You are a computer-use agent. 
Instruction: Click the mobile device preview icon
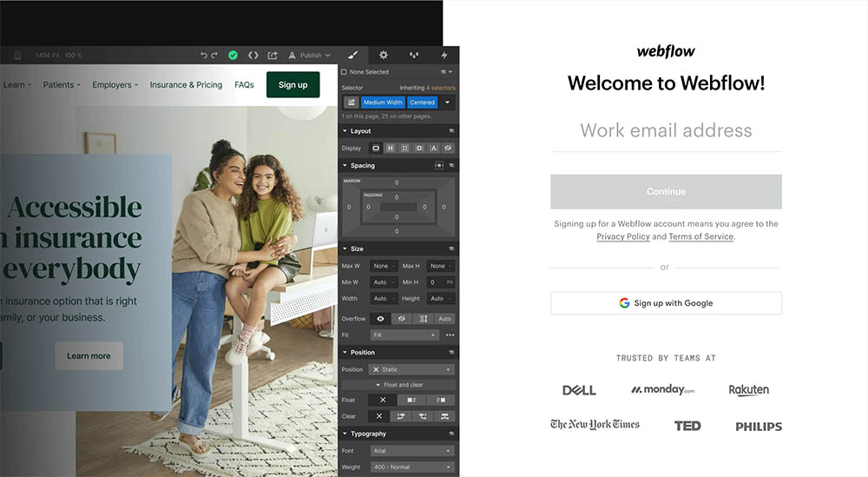[x=17, y=55]
